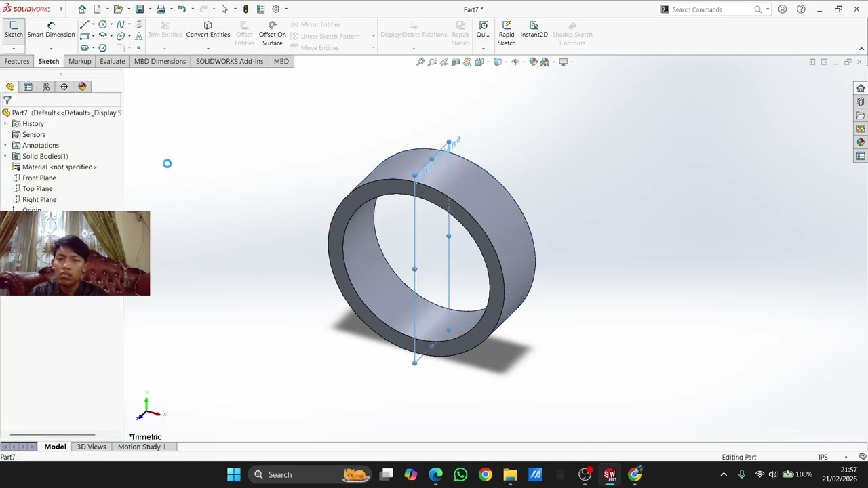Expand the History folder

tap(5, 123)
